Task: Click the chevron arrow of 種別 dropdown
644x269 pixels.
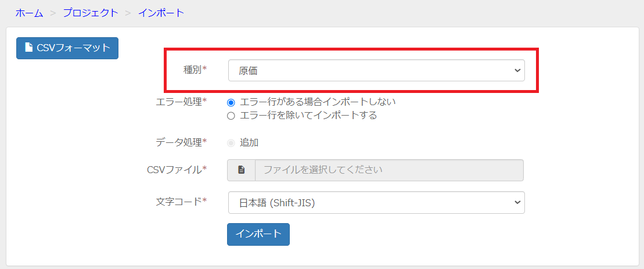Action: click(517, 71)
